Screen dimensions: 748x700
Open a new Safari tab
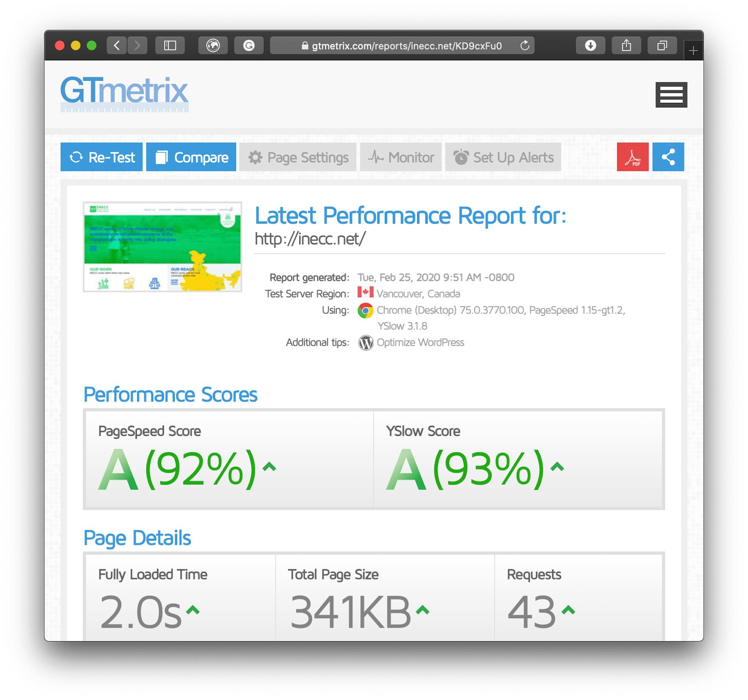693,50
